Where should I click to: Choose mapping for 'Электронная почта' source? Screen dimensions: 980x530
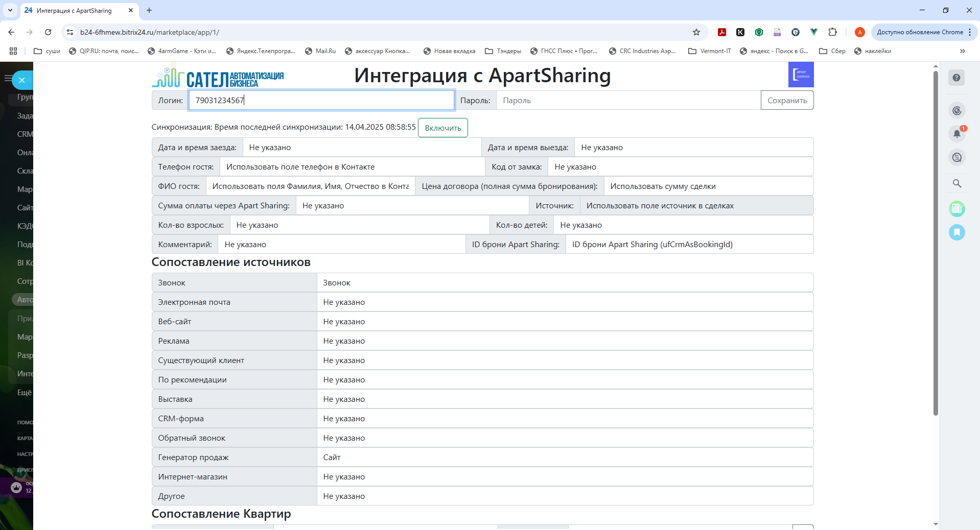point(565,302)
